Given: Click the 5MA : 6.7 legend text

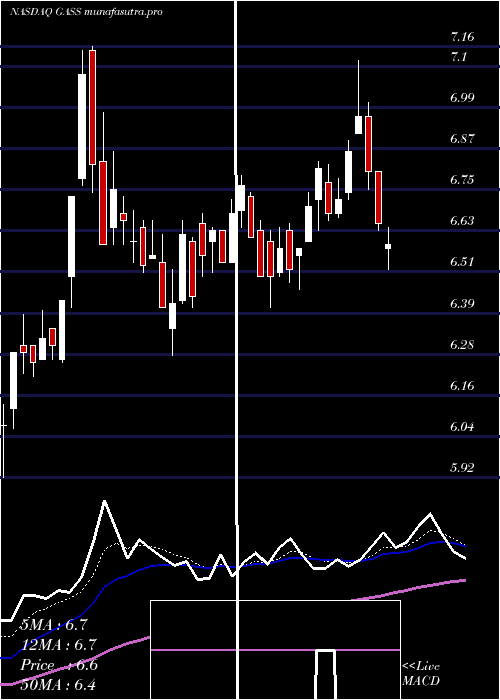Looking at the screenshot, I should click(x=54, y=625).
